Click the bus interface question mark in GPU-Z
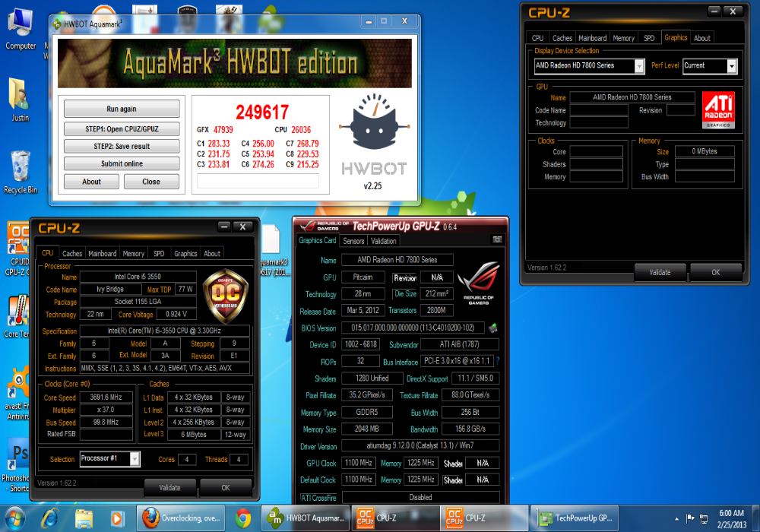 tap(497, 361)
